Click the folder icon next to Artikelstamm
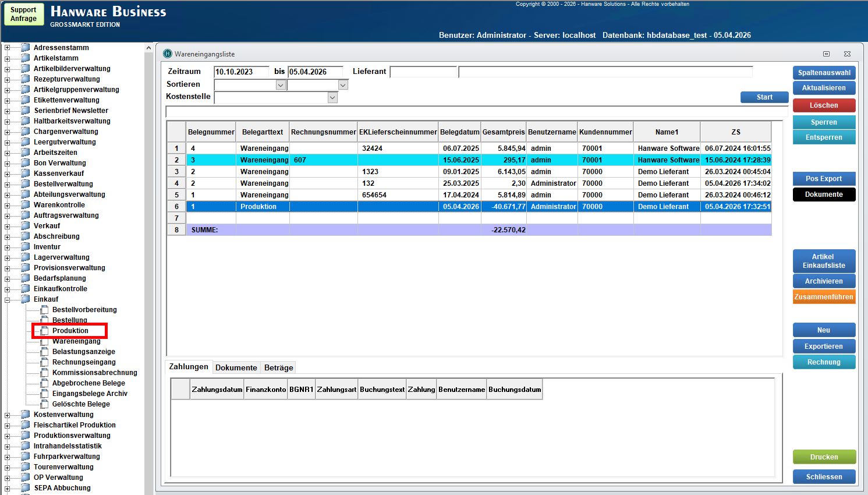Viewport: 868px width, 495px height. pos(25,58)
